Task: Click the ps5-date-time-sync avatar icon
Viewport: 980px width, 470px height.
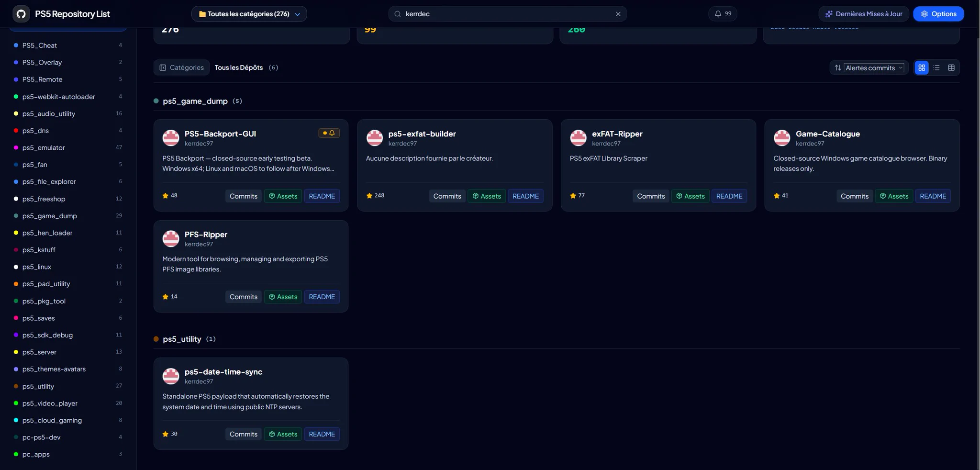Action: (x=171, y=376)
